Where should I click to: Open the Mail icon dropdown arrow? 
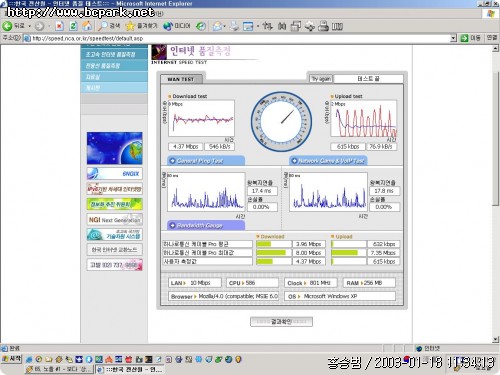pyautogui.click(x=225, y=26)
